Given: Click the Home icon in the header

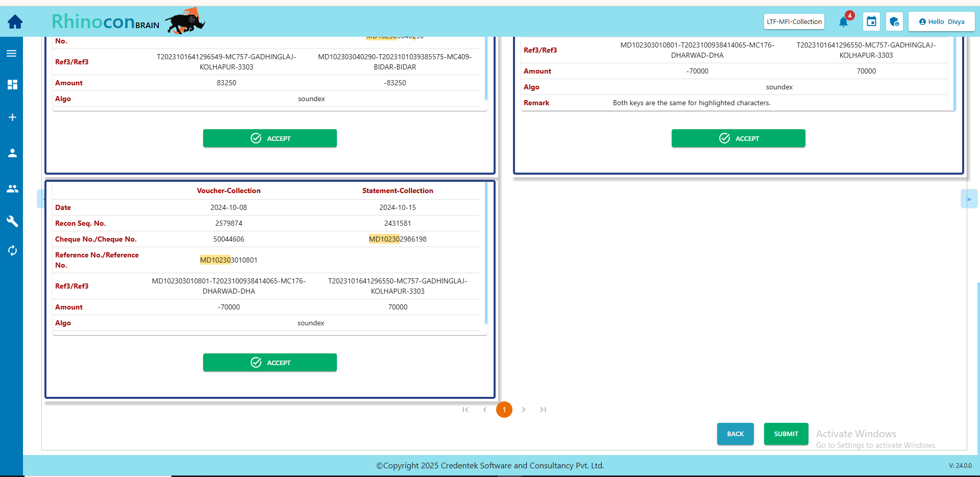Looking at the screenshot, I should pyautogui.click(x=15, y=22).
